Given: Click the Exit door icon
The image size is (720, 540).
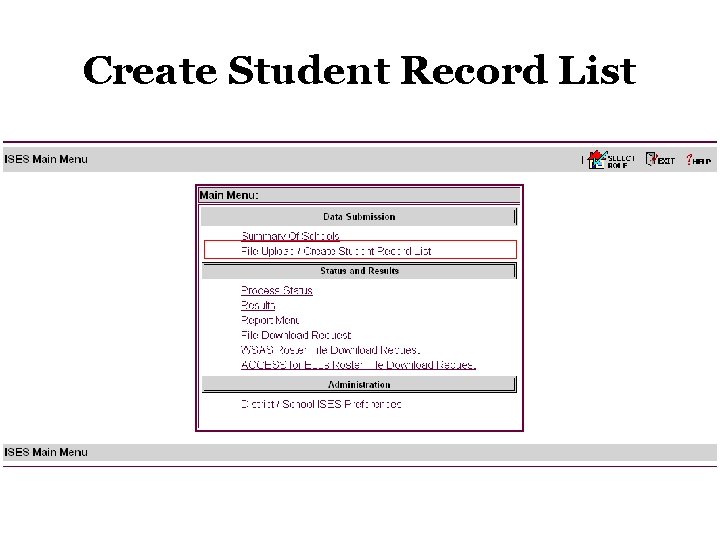Looking at the screenshot, I should [x=651, y=159].
